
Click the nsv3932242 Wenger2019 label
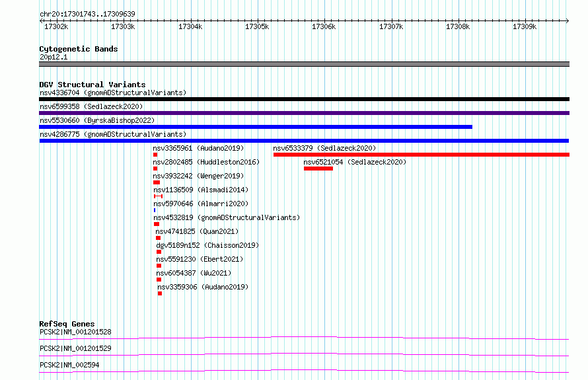[198, 176]
